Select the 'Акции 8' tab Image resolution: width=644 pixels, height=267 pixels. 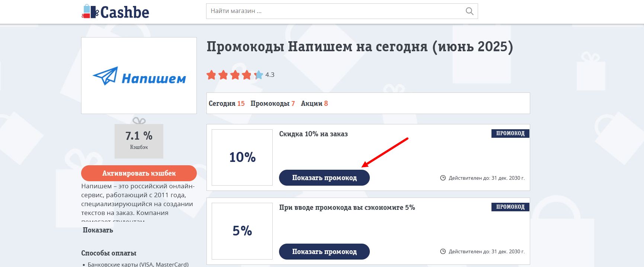coord(314,103)
